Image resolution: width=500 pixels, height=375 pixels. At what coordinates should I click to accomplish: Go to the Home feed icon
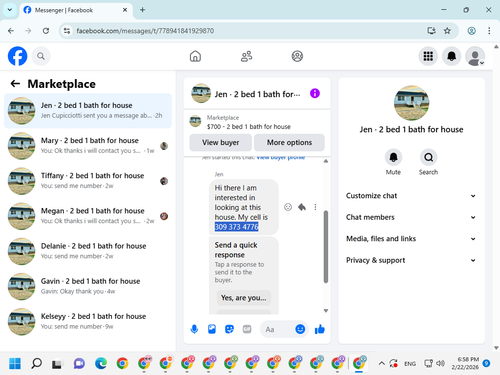[x=195, y=56]
